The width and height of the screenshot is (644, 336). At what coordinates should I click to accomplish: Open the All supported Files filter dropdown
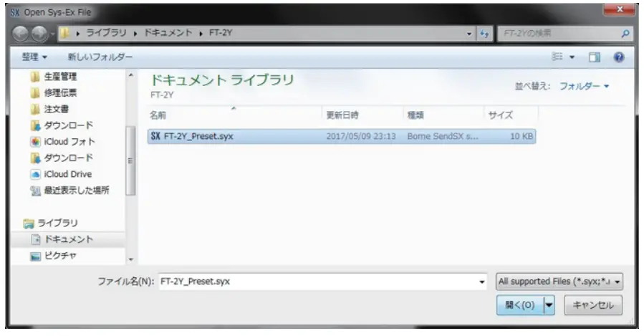[559, 282]
